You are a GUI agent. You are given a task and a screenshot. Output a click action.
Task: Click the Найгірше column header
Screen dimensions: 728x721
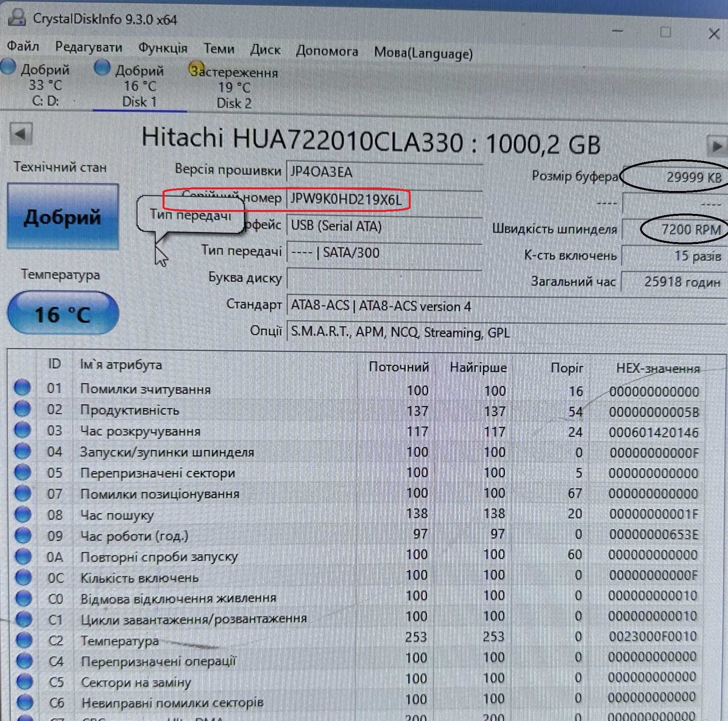(x=478, y=368)
